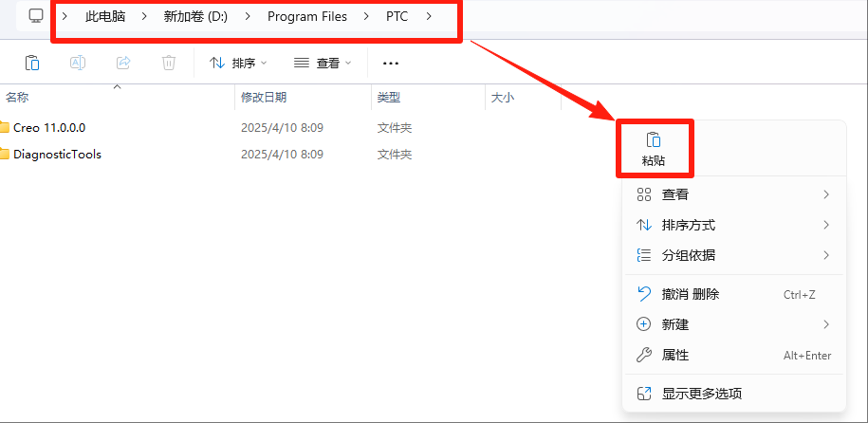Click the rename icon in the toolbar
Viewport: 868px width, 423px height.
coord(78,63)
